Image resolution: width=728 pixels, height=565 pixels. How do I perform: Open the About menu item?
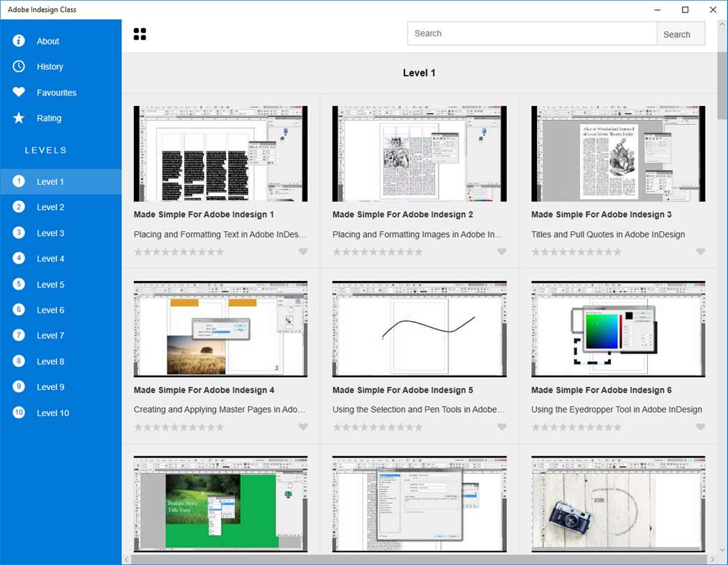click(61, 41)
